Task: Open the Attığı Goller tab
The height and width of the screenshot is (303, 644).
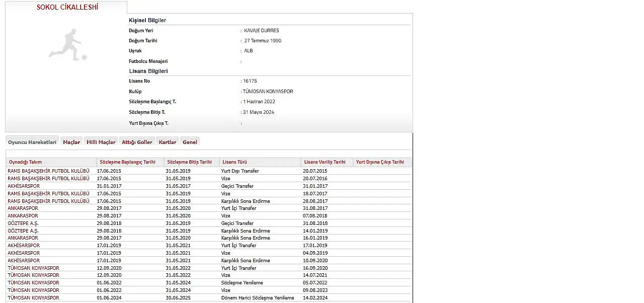Action: click(137, 142)
